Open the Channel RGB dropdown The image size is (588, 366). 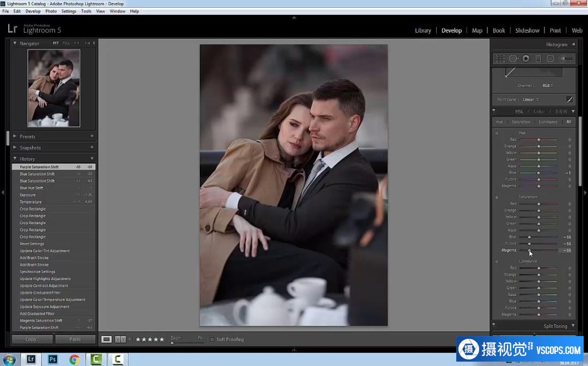548,85
